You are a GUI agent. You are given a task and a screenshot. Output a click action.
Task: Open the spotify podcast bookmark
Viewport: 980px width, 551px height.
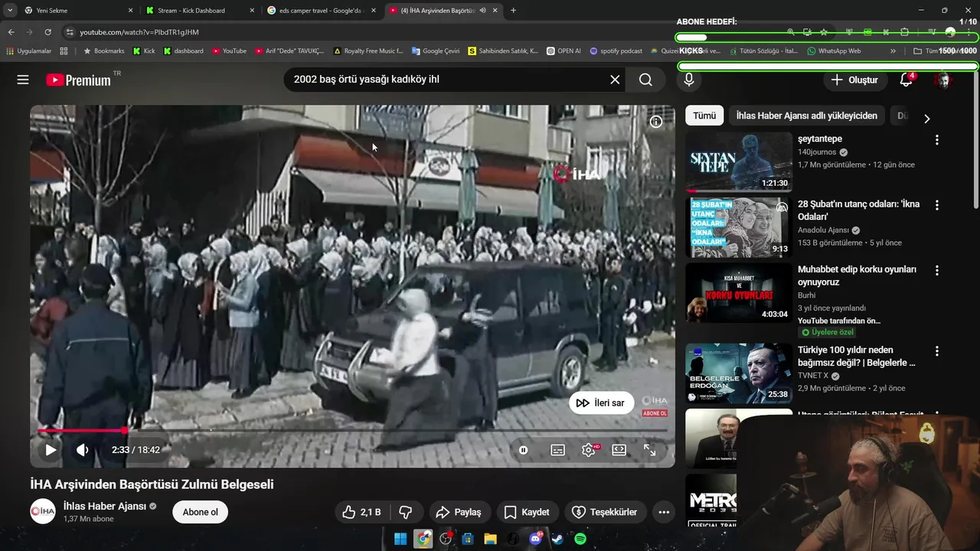pyautogui.click(x=616, y=51)
